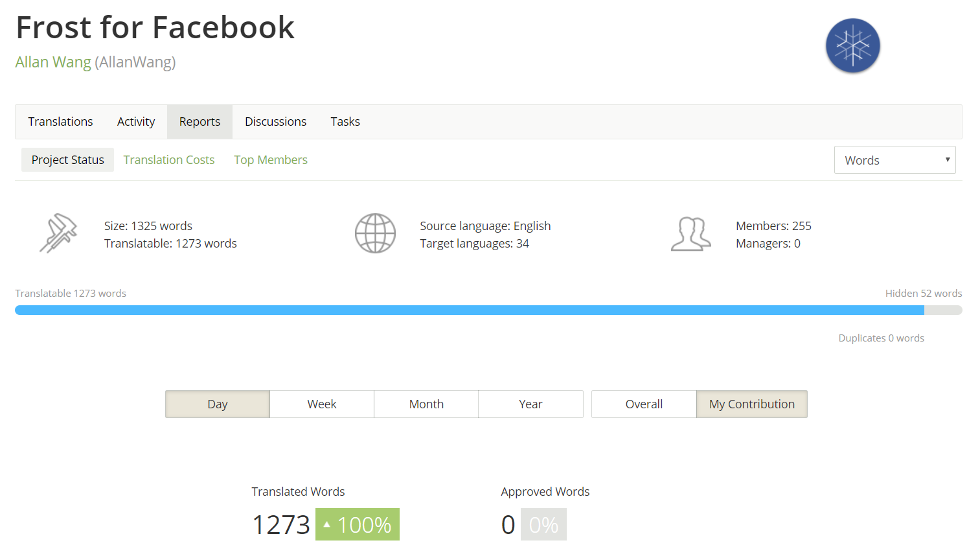This screenshot has height=558, width=980.
Task: Show My Contribution statistics
Action: coord(752,404)
